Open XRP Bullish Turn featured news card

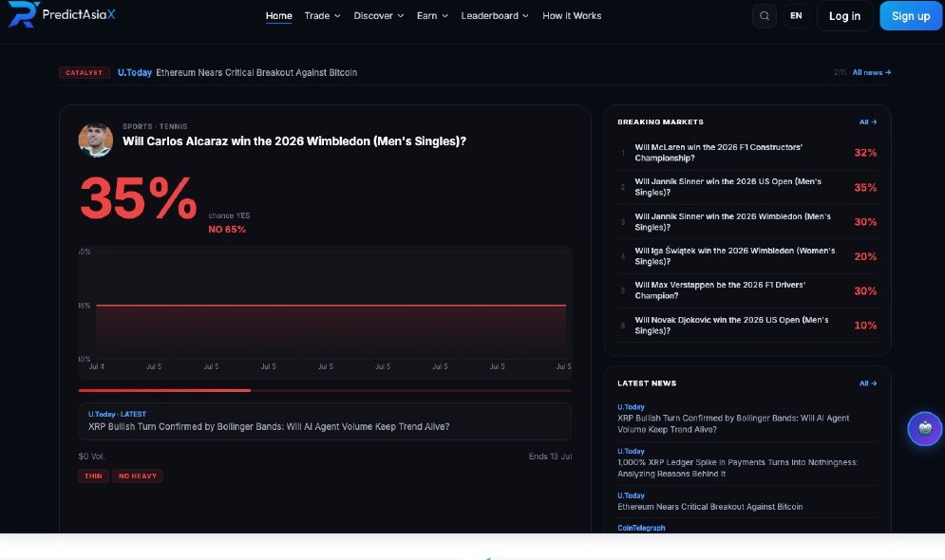325,420
